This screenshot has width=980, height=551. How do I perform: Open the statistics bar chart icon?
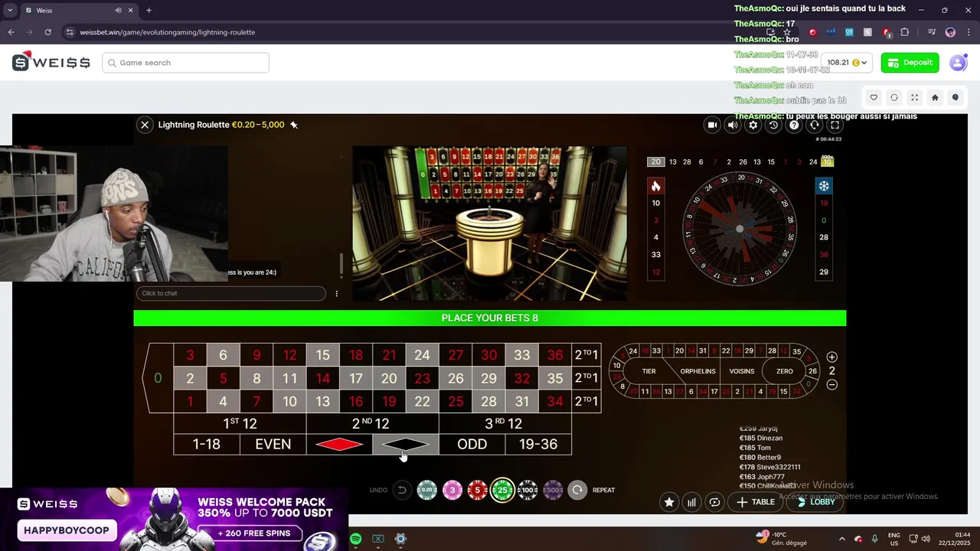point(692,502)
